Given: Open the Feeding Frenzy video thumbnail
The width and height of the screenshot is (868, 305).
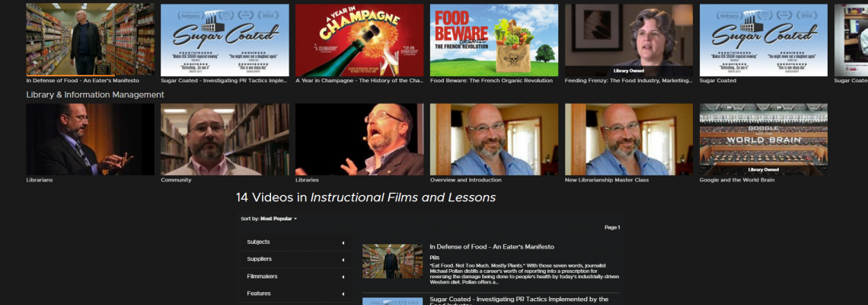Looking at the screenshot, I should [x=629, y=40].
